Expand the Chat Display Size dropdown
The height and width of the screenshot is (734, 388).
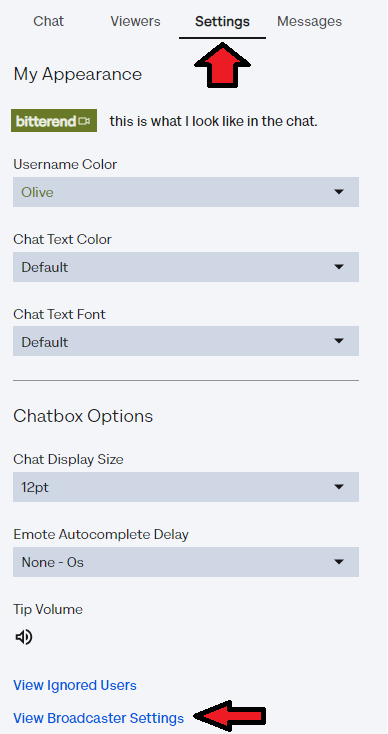pyautogui.click(x=186, y=487)
